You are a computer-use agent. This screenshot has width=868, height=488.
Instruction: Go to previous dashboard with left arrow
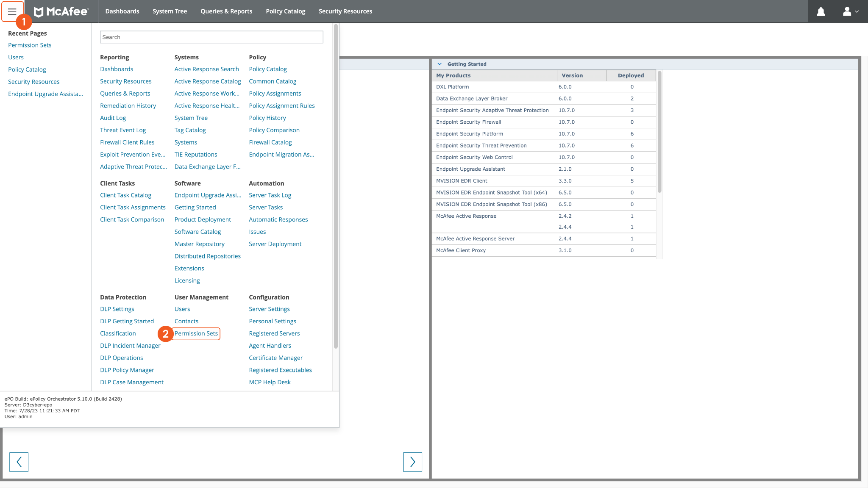click(19, 462)
